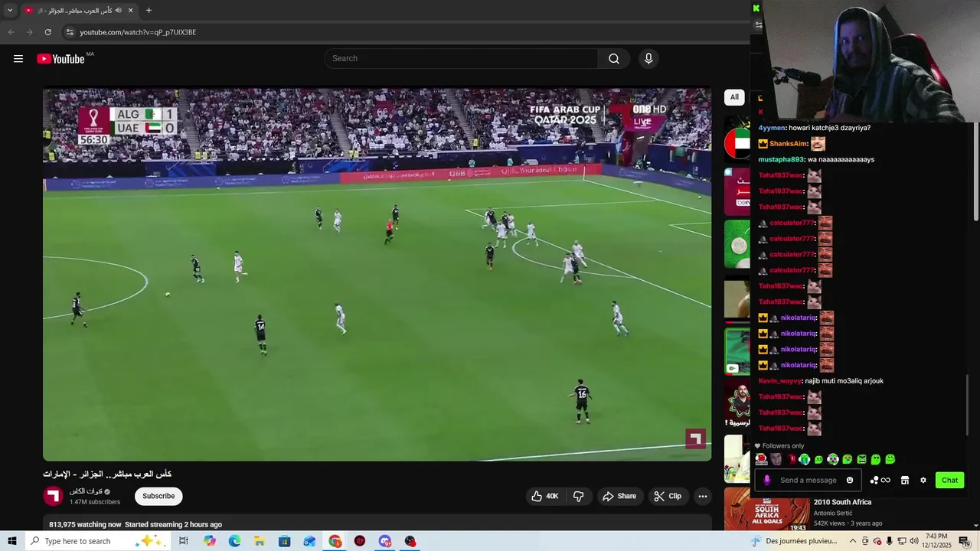Open the volume control in system tray

(x=913, y=541)
